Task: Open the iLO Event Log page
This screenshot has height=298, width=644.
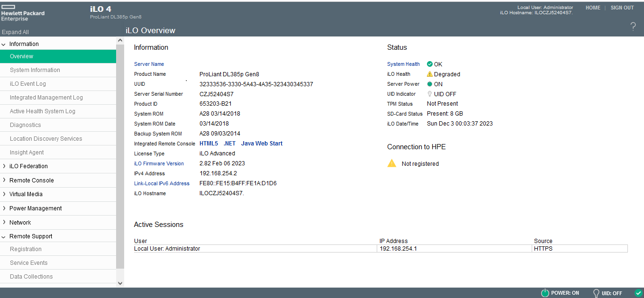Action: click(x=28, y=84)
